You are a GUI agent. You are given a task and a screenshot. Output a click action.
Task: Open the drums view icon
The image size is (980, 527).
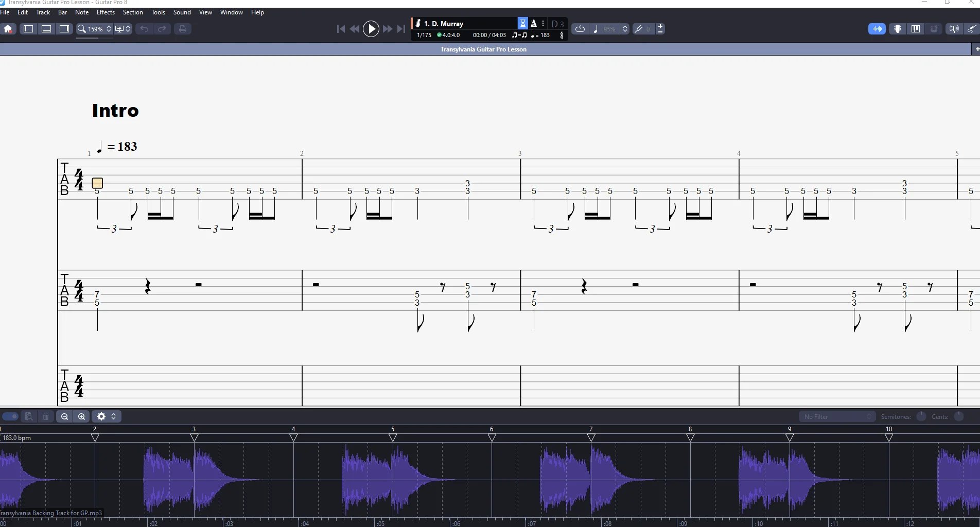(x=934, y=29)
